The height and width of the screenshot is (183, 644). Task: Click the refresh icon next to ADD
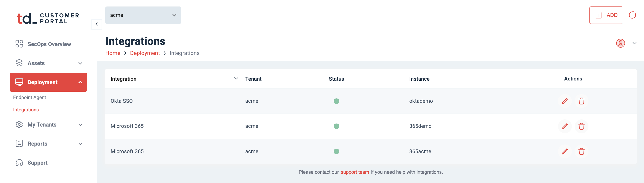632,15
